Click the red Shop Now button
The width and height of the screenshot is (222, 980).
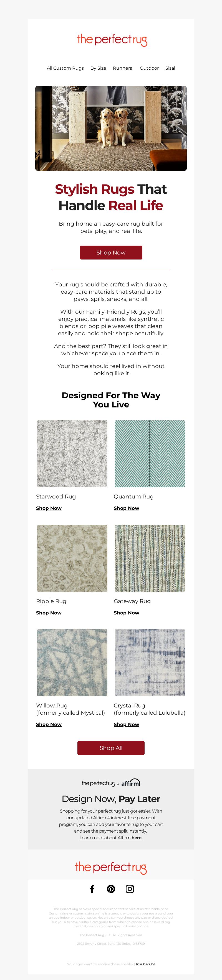[x=111, y=253]
